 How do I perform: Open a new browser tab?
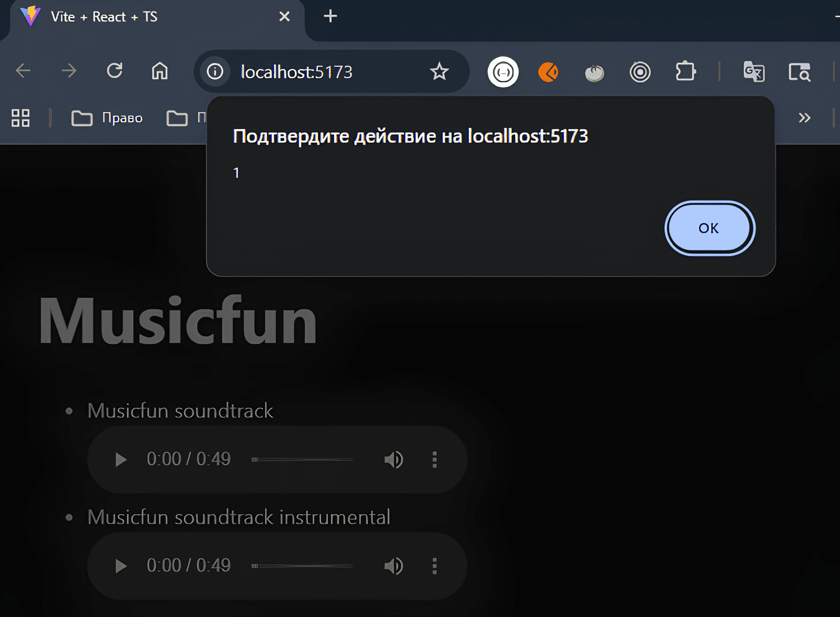click(330, 16)
